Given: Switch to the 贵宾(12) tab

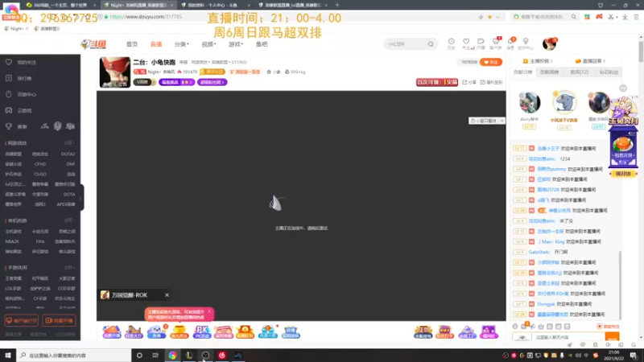Looking at the screenshot, I should tap(579, 72).
